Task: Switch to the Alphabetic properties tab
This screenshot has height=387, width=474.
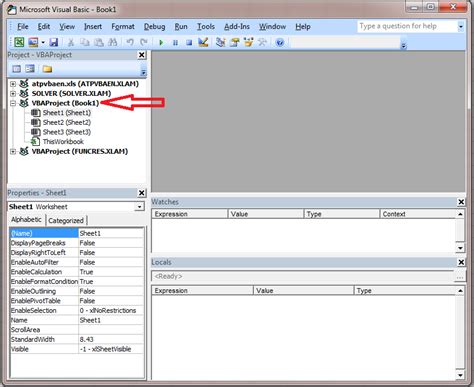Action: [x=26, y=220]
